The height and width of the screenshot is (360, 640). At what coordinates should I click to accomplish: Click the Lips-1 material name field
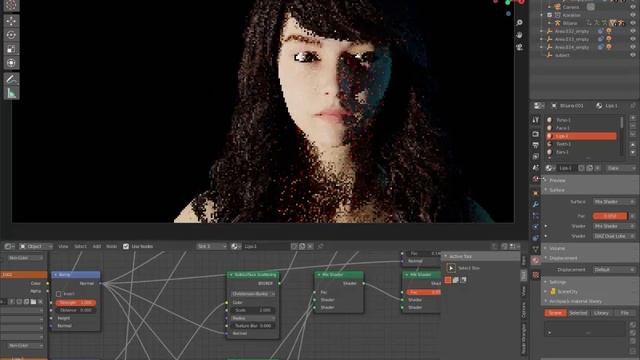coord(567,168)
